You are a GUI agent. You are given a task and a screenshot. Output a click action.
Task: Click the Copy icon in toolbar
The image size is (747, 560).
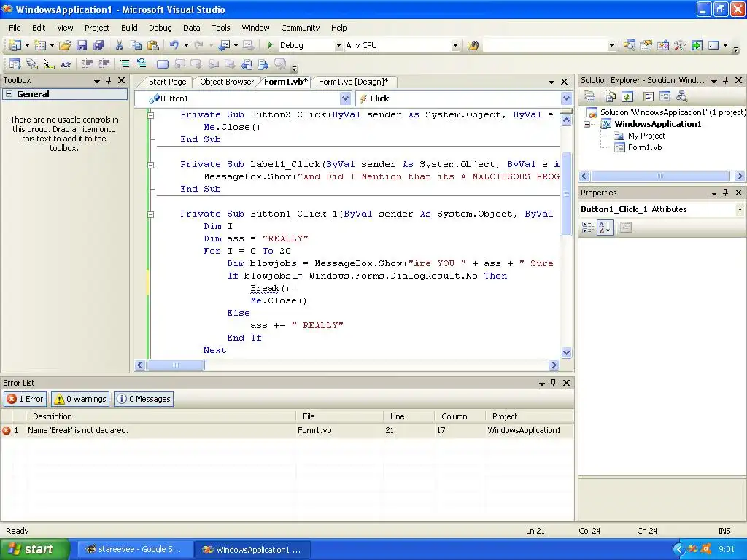tap(136, 45)
